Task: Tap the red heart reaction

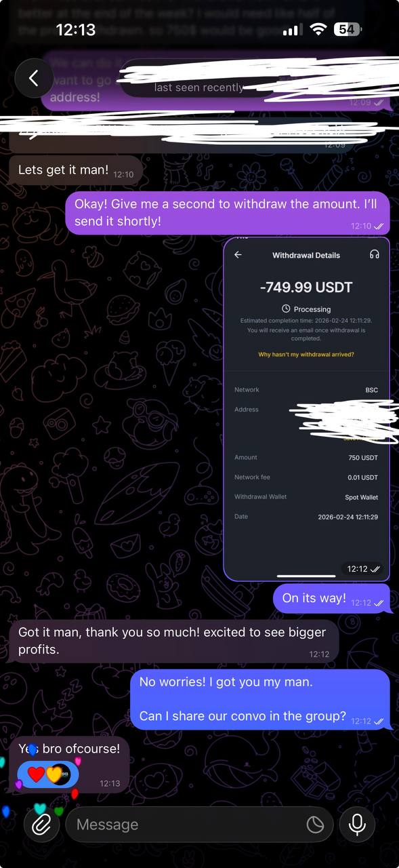Action: (x=36, y=774)
